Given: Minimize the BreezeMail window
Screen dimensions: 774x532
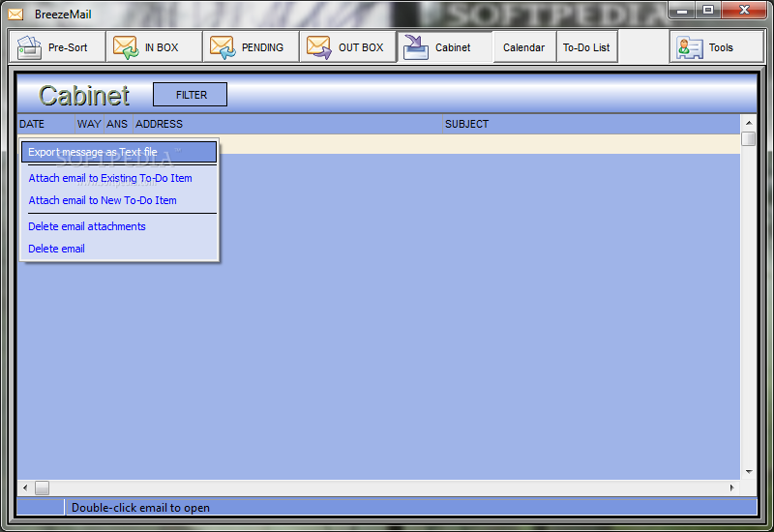Looking at the screenshot, I should 682,10.
